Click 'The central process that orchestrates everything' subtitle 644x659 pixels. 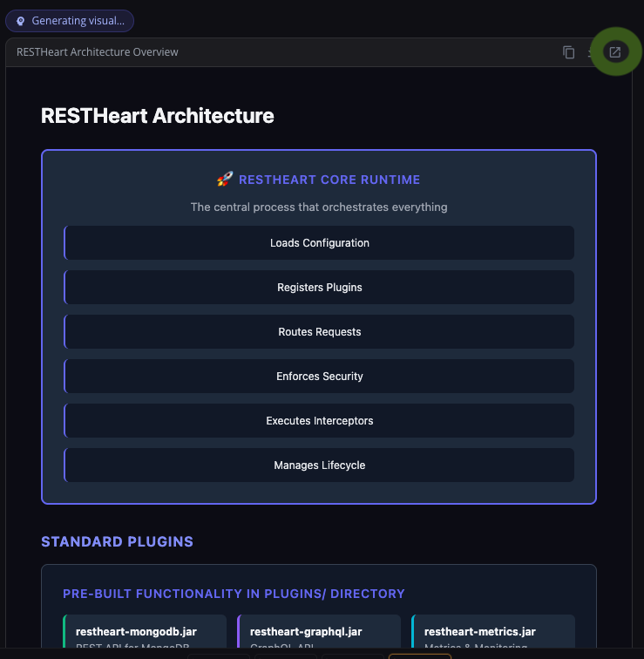click(319, 207)
